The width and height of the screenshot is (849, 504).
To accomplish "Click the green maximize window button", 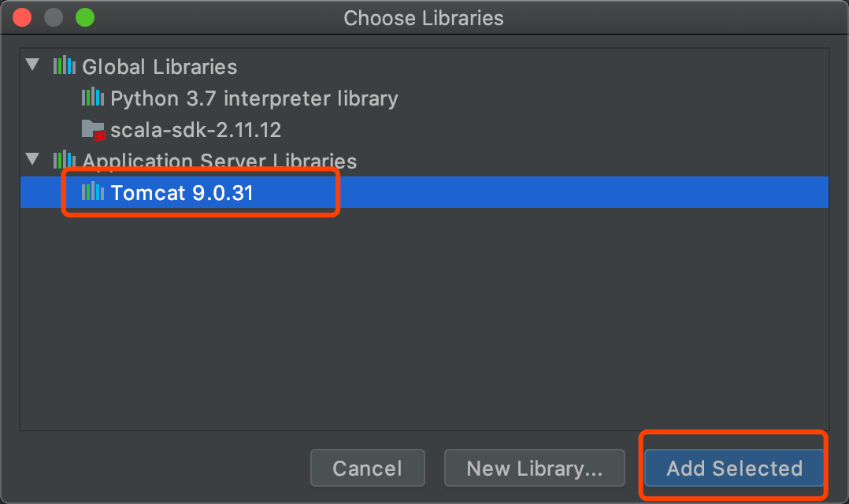I will coord(84,17).
